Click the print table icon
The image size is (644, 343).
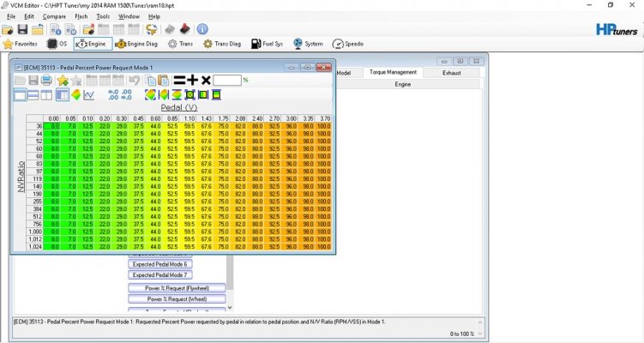(x=46, y=80)
